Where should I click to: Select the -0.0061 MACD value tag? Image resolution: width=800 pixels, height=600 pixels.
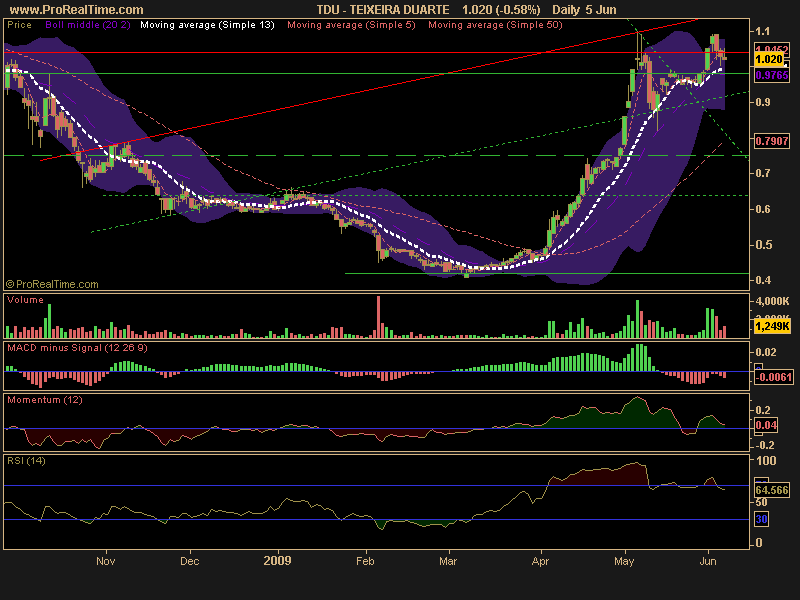pyautogui.click(x=774, y=378)
